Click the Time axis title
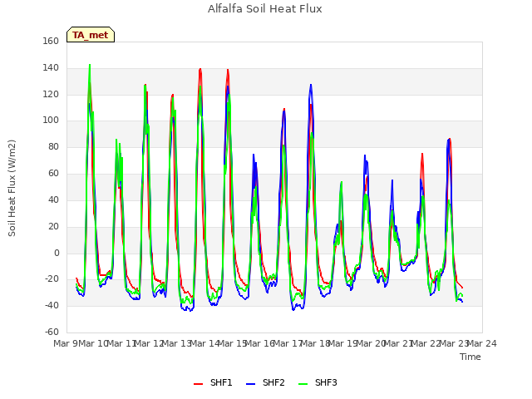Viewport: 532px width, 399px height. 470,357
